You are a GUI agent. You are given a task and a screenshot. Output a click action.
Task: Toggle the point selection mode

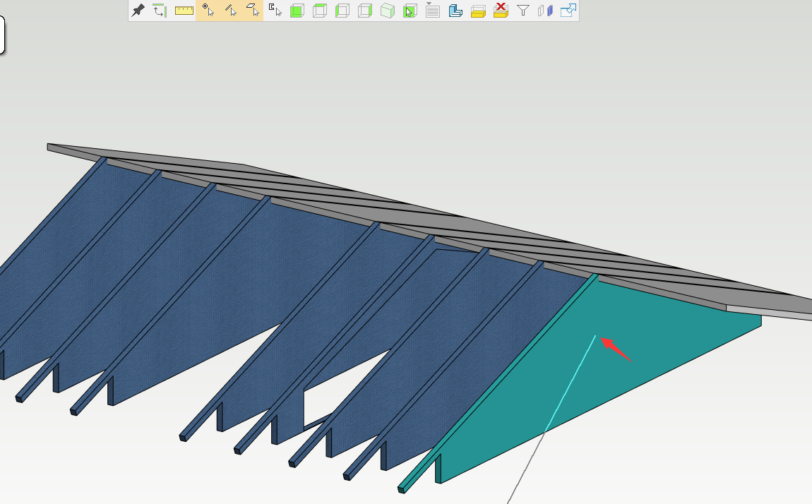pyautogui.click(x=208, y=11)
